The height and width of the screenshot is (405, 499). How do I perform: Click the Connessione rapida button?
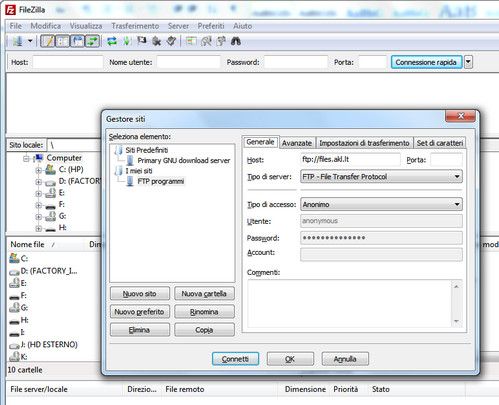[x=426, y=62]
